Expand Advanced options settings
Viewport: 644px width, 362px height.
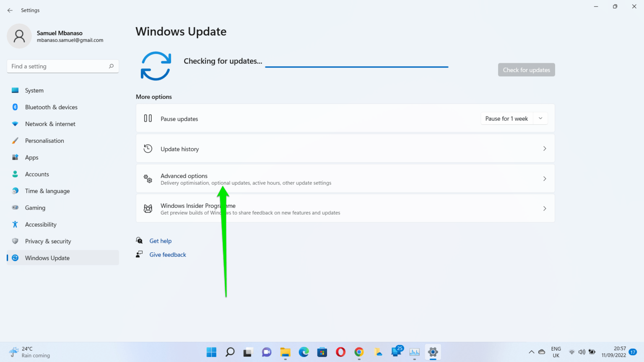tap(345, 178)
